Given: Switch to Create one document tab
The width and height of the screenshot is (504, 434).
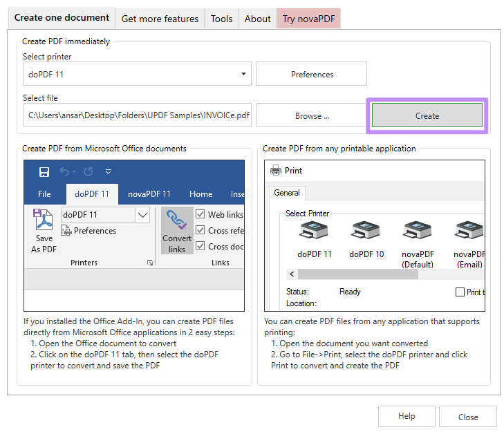Looking at the screenshot, I should tap(62, 18).
